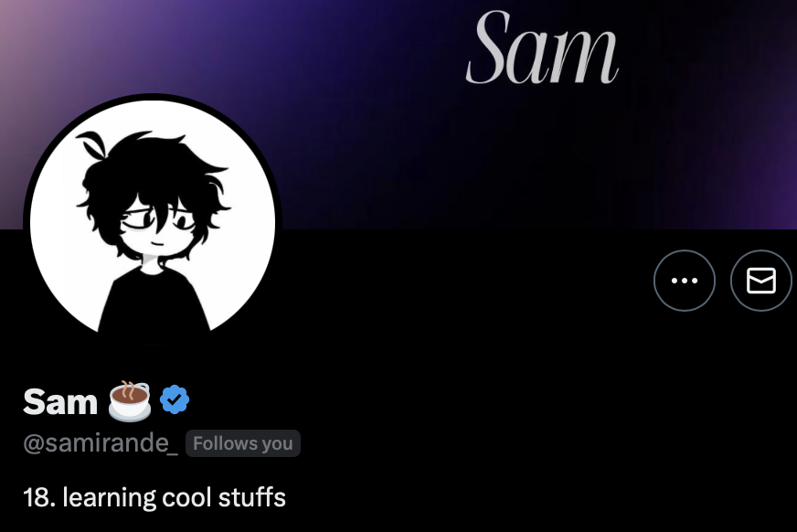Image resolution: width=797 pixels, height=532 pixels.
Task: Click the coffee cup emoji beside Sam
Action: [130, 401]
